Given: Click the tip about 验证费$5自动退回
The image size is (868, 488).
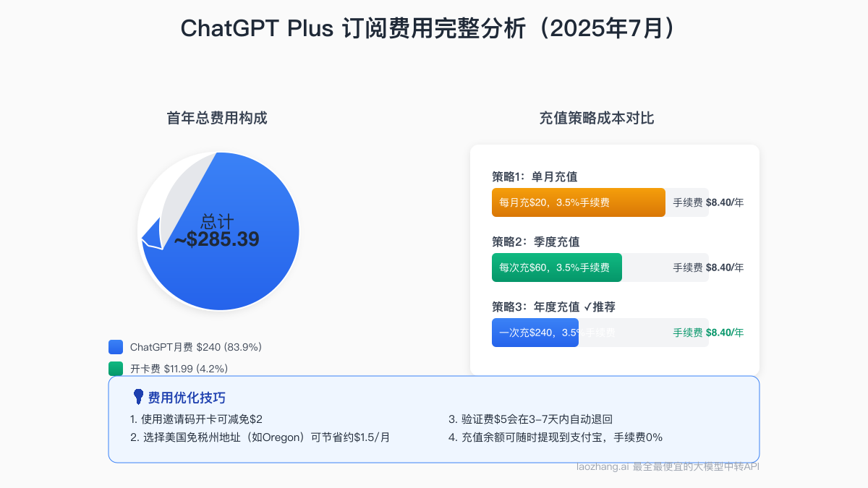Looking at the screenshot, I should (x=531, y=419).
